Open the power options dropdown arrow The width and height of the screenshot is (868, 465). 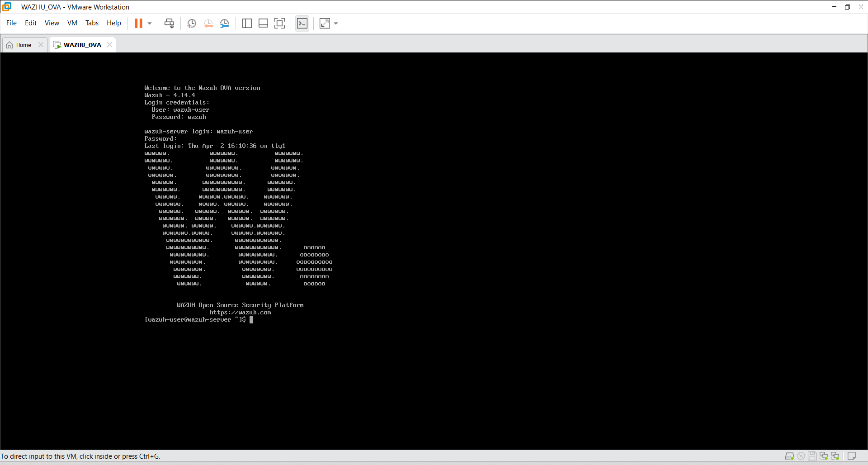tap(150, 24)
